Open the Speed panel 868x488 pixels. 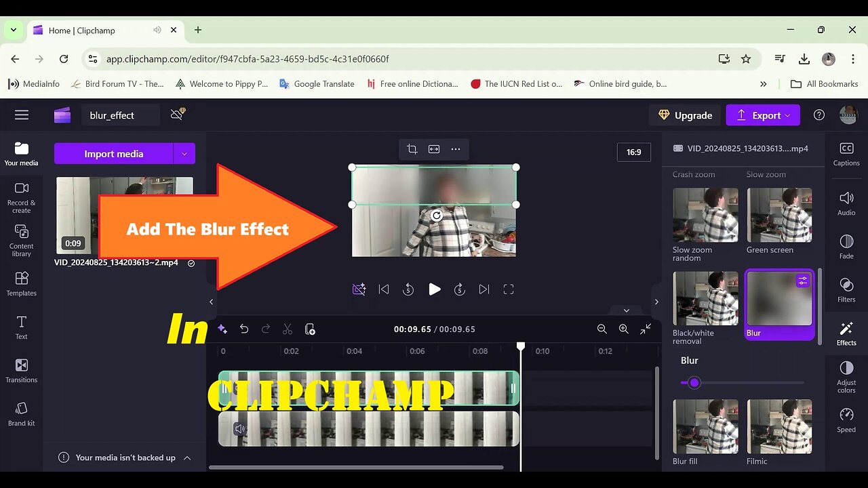pyautogui.click(x=846, y=420)
